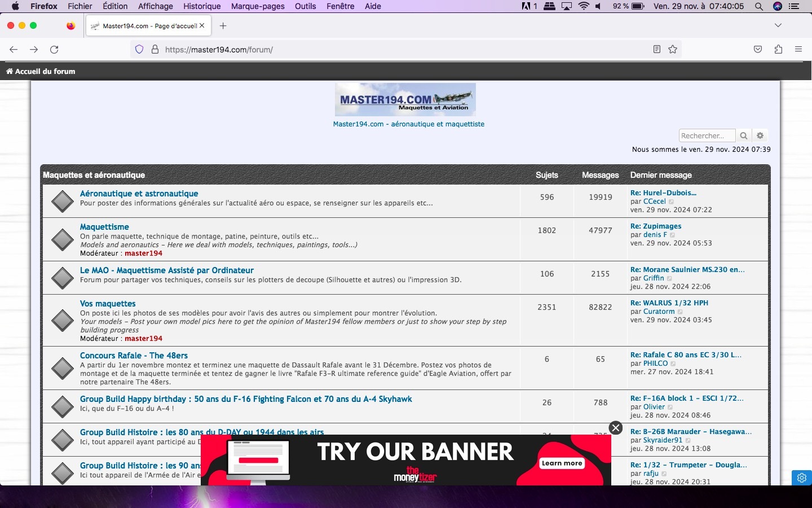Open the tracking protection shield

pos(139,50)
